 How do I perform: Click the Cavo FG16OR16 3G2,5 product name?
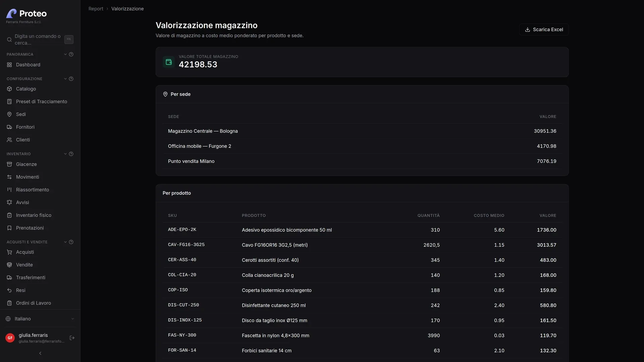click(275, 245)
